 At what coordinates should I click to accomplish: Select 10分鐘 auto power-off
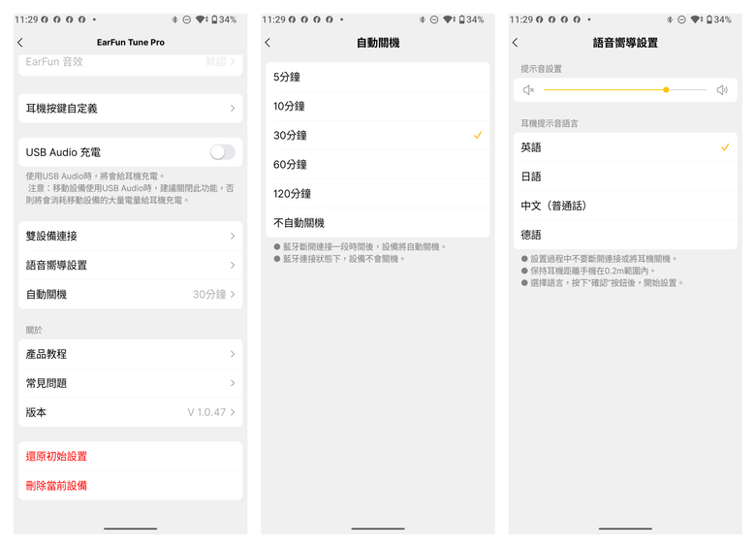(378, 106)
